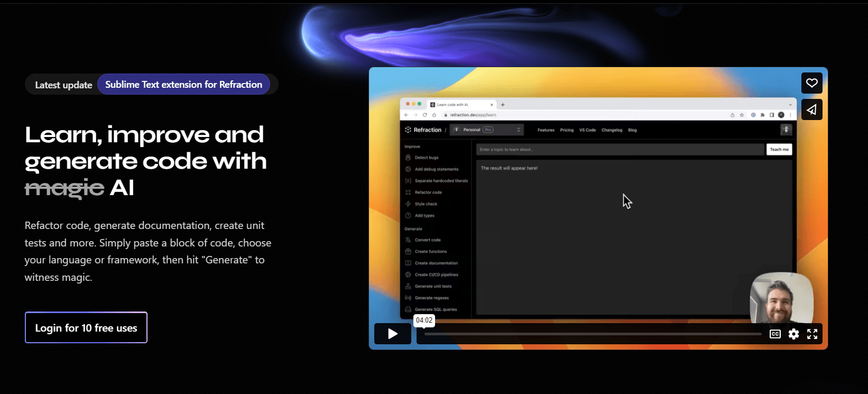868x394 pixels.
Task: Select Generate regexes in the video sidebar
Action: pyautogui.click(x=432, y=298)
